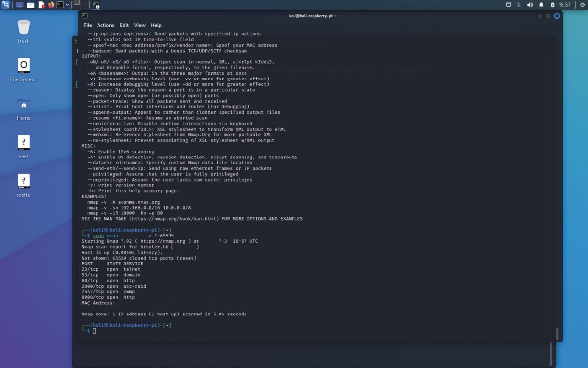The width and height of the screenshot is (588, 368).
Task: Open the Help menu in terminal
Action: point(156,25)
